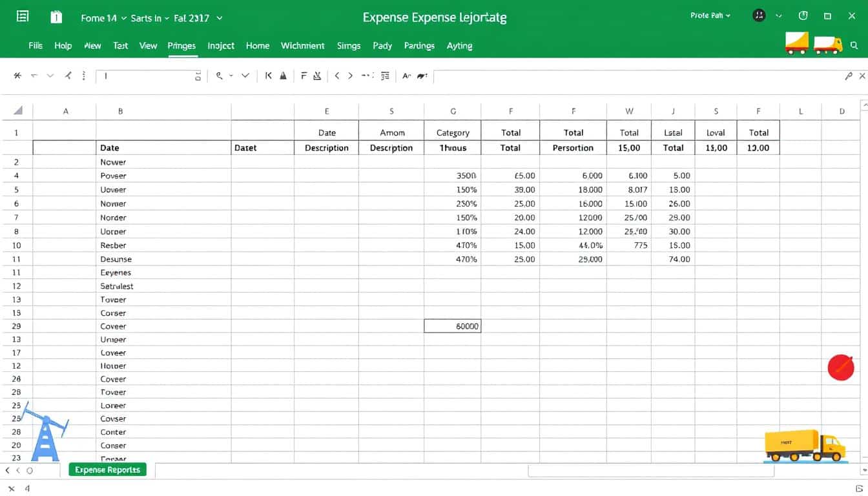Click the horizontal scrollbar at the bottom

click(x=651, y=471)
